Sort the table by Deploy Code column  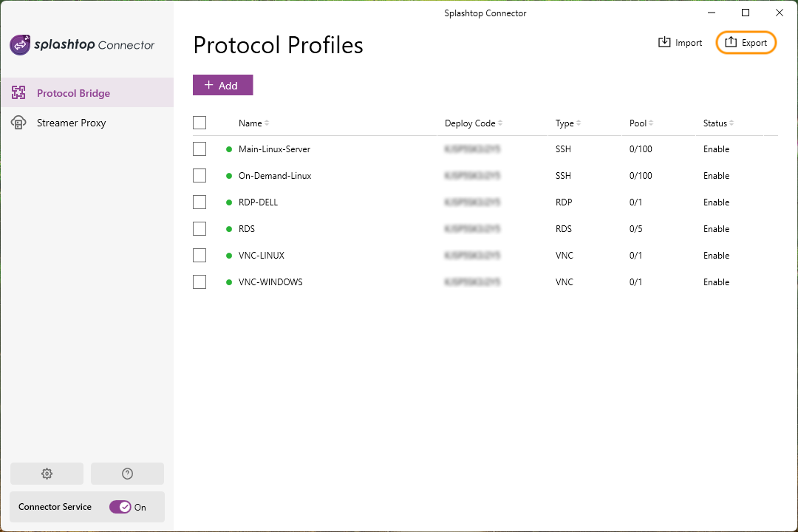click(474, 123)
